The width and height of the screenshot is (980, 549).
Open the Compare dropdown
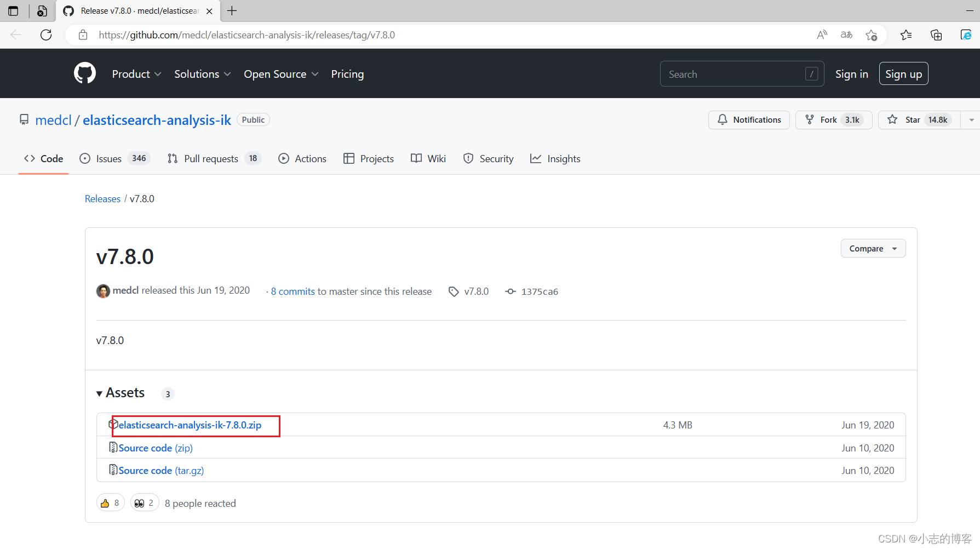pyautogui.click(x=872, y=248)
